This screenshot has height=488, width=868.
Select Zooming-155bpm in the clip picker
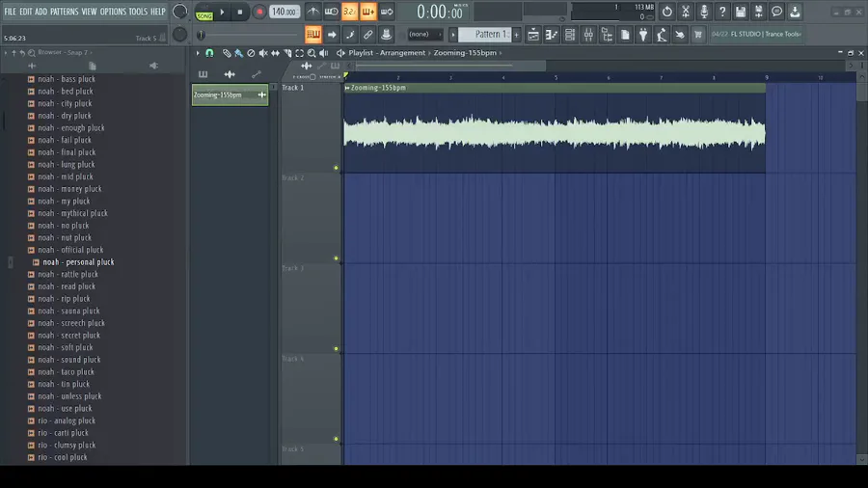[x=230, y=95]
